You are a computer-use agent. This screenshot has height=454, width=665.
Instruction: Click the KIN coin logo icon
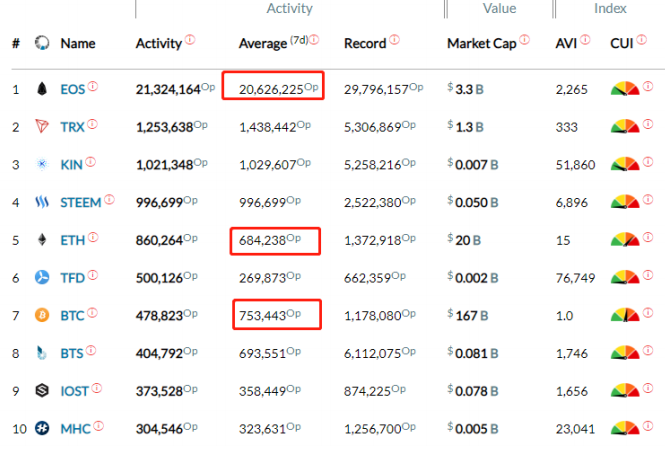[x=42, y=164]
